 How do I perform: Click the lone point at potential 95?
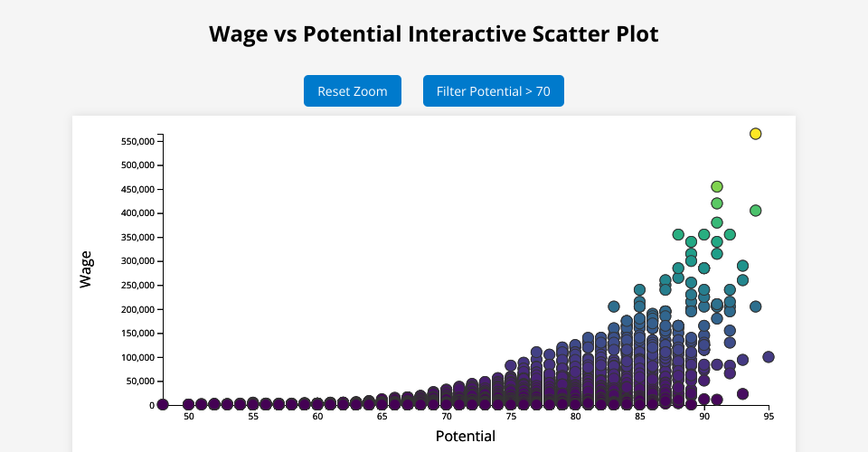[x=769, y=357]
